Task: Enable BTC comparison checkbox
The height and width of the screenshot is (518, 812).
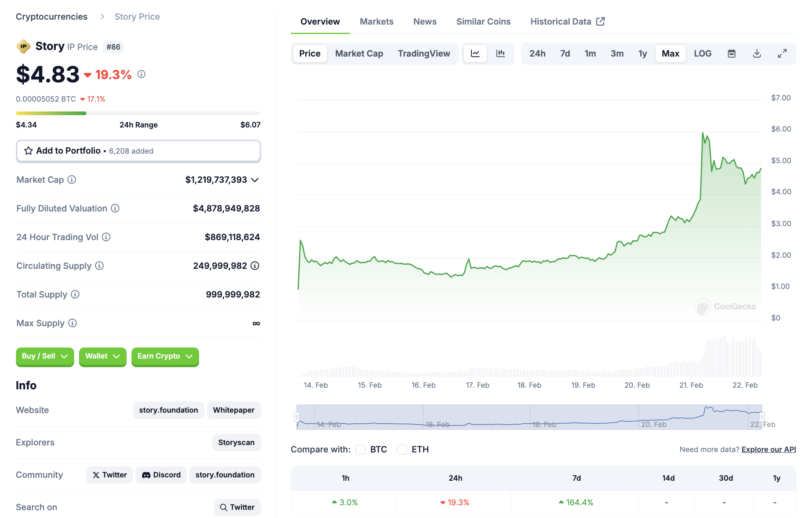Action: pyautogui.click(x=361, y=450)
